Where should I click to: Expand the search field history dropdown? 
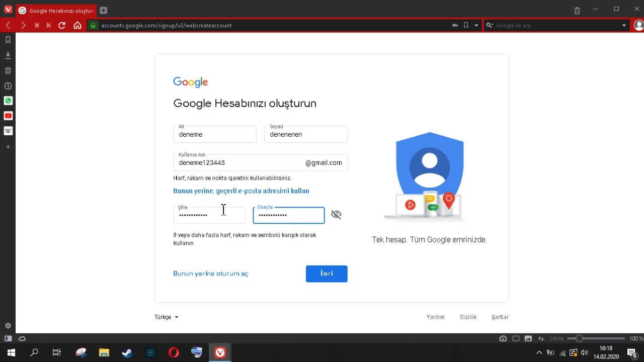624,25
